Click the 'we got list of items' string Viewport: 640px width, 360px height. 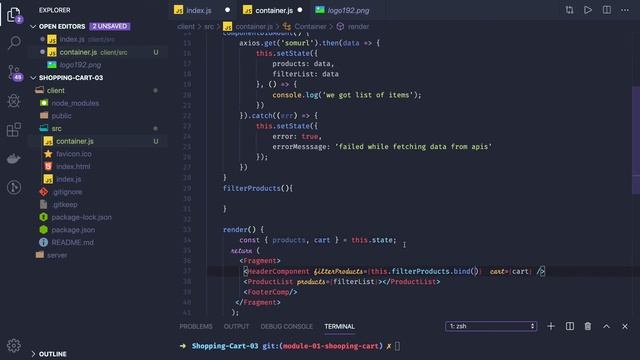pos(367,95)
